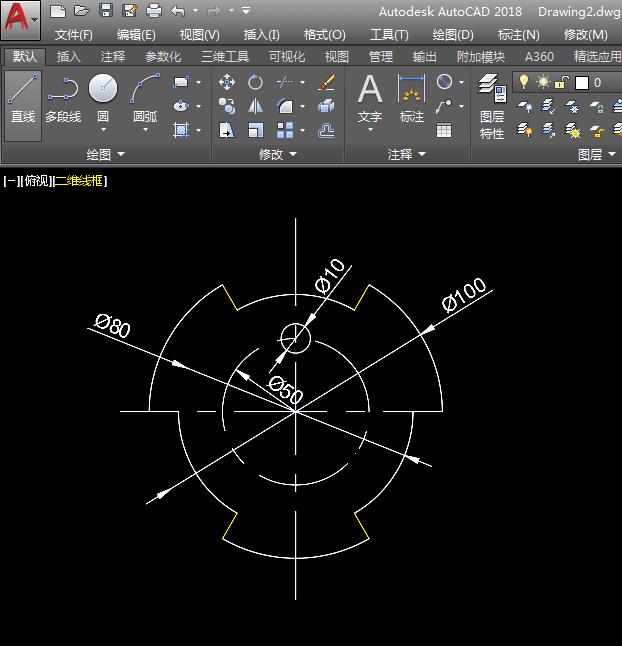Open the 文件(F) menu

pos(73,34)
